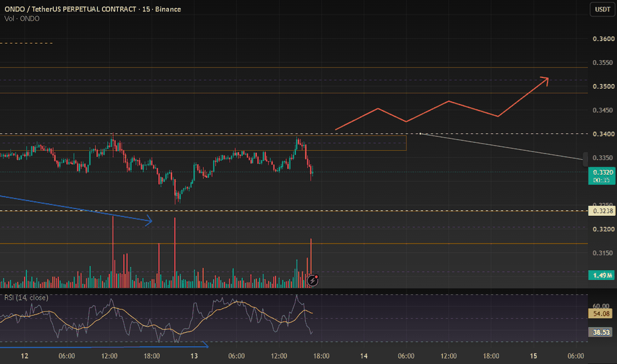Click date 14 on the time axis

(363, 356)
